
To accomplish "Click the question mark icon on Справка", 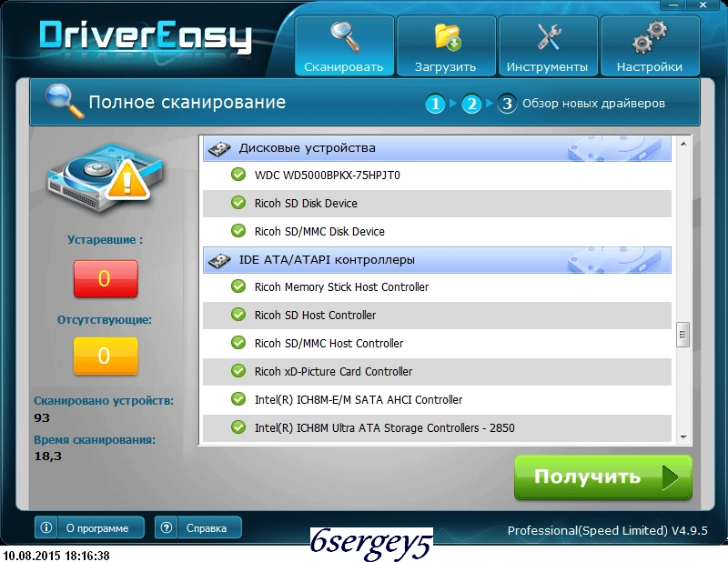I will pyautogui.click(x=167, y=527).
